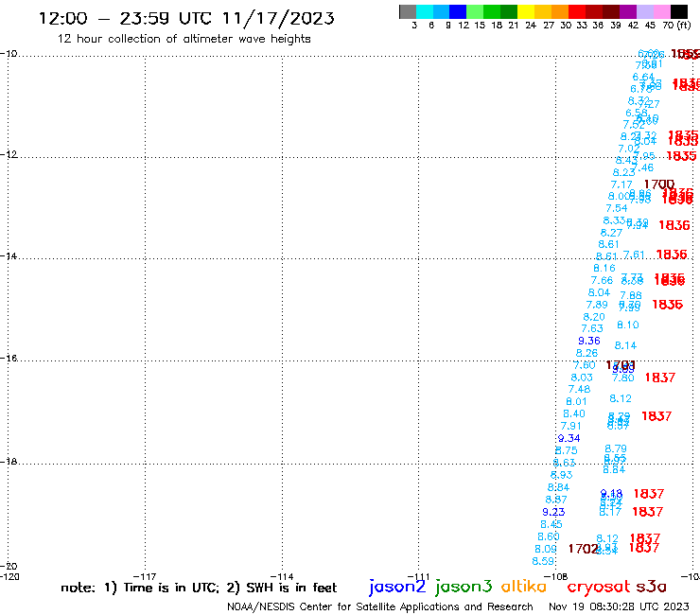Click the '-114' longitude axis label

[x=282, y=576]
